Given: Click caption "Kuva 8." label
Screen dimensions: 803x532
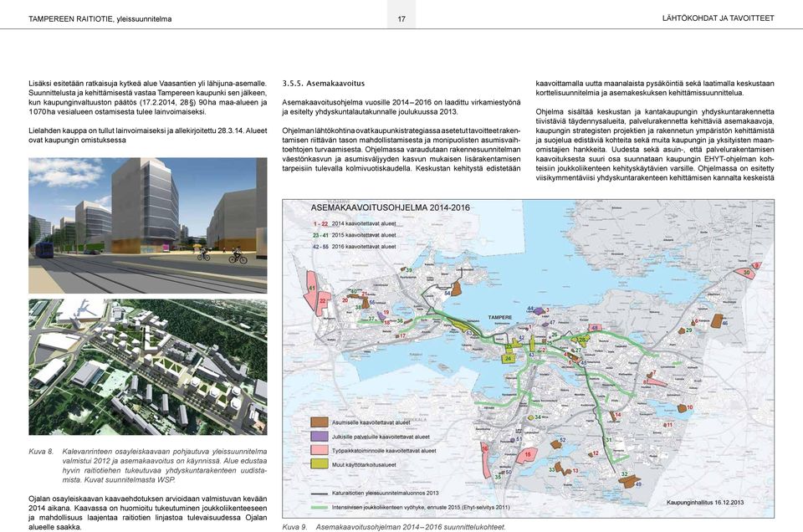Looking at the screenshot, I should (x=41, y=452).
